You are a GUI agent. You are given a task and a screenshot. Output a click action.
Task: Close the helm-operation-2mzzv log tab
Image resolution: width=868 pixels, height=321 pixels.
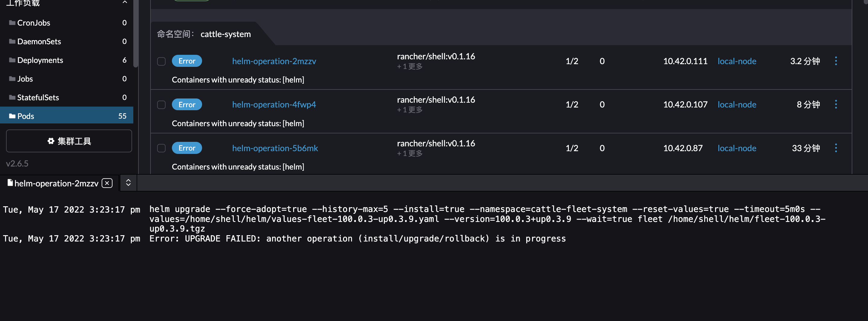[x=106, y=183]
